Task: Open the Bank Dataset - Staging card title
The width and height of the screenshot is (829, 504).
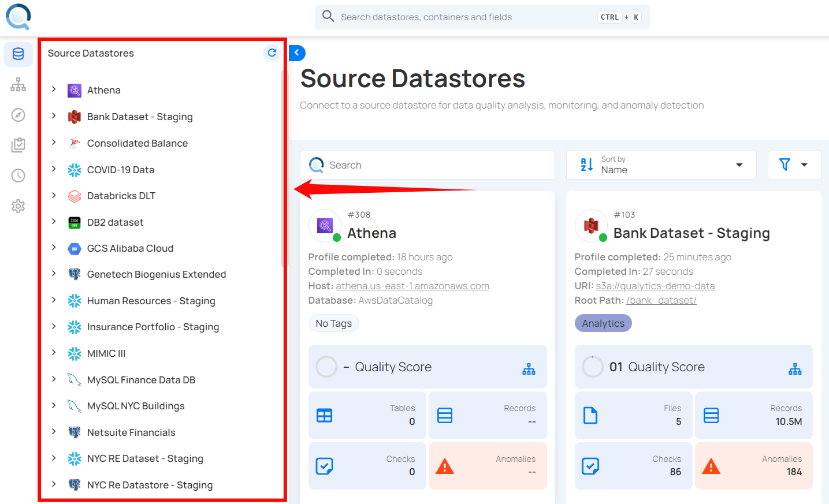Action: (692, 233)
